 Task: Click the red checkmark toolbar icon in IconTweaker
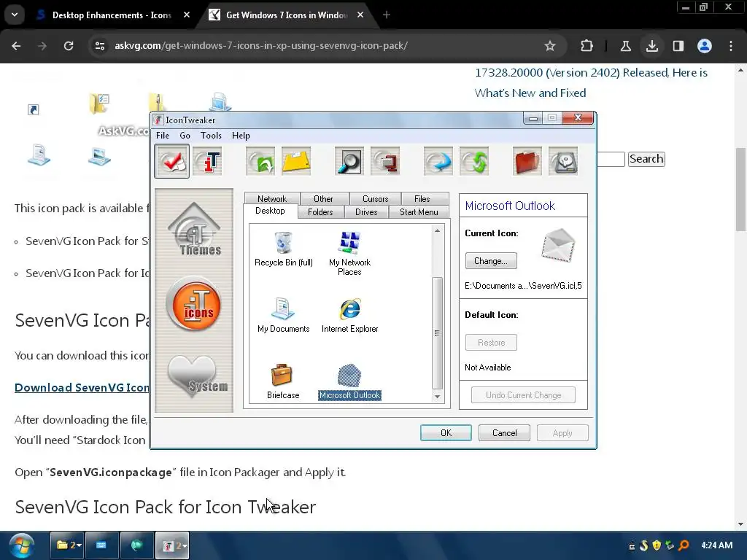(171, 162)
